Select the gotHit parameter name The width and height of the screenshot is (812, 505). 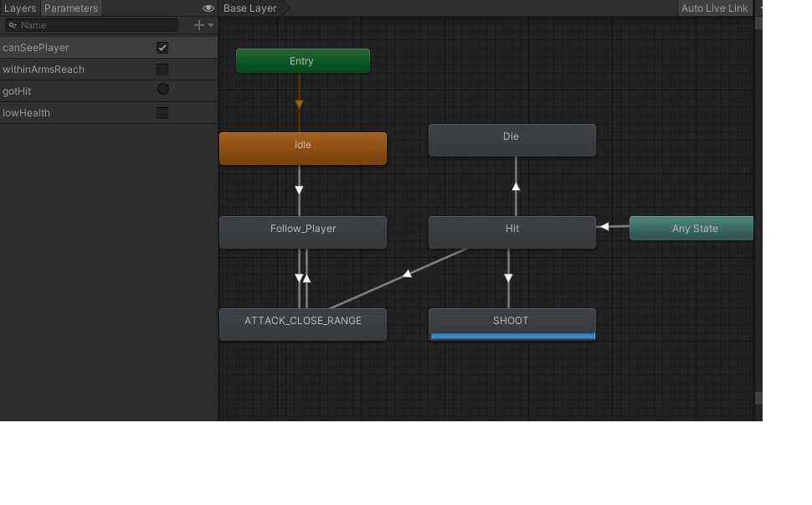tap(17, 91)
